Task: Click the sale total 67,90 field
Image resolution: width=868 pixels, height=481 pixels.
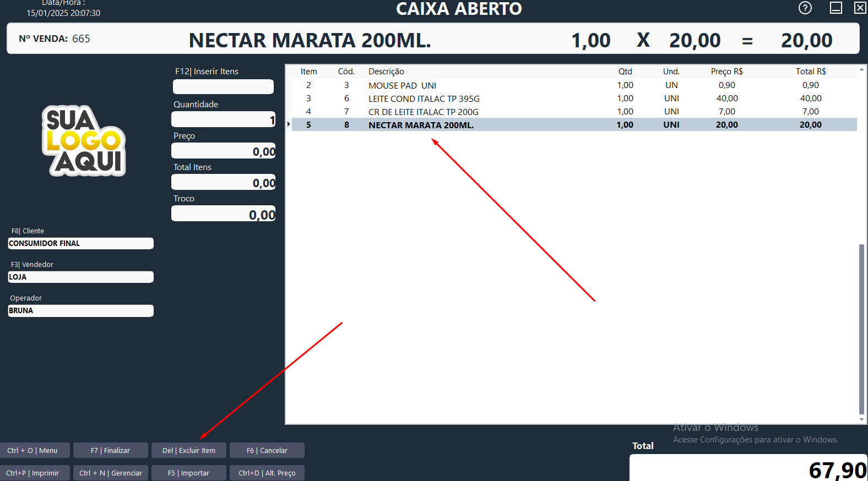Action: tap(748, 468)
